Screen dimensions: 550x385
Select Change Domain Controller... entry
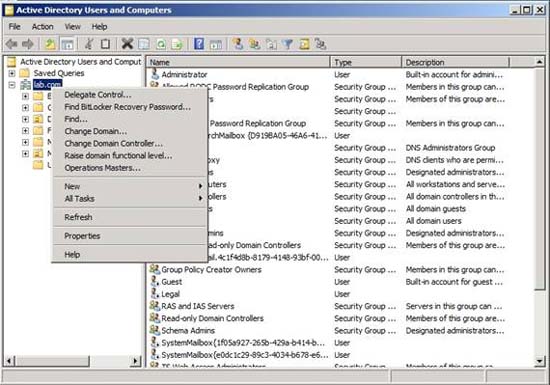(x=129, y=143)
